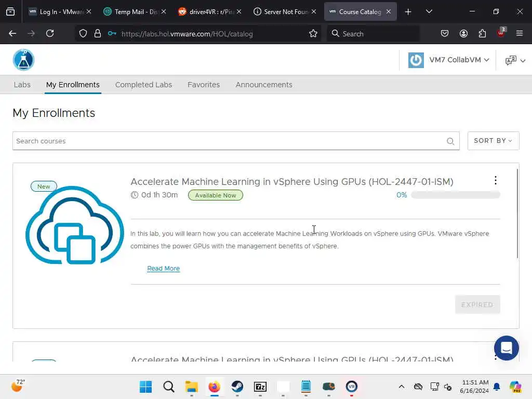The height and width of the screenshot is (399, 532).
Task: Show hidden system tray icons
Action: coord(402,387)
